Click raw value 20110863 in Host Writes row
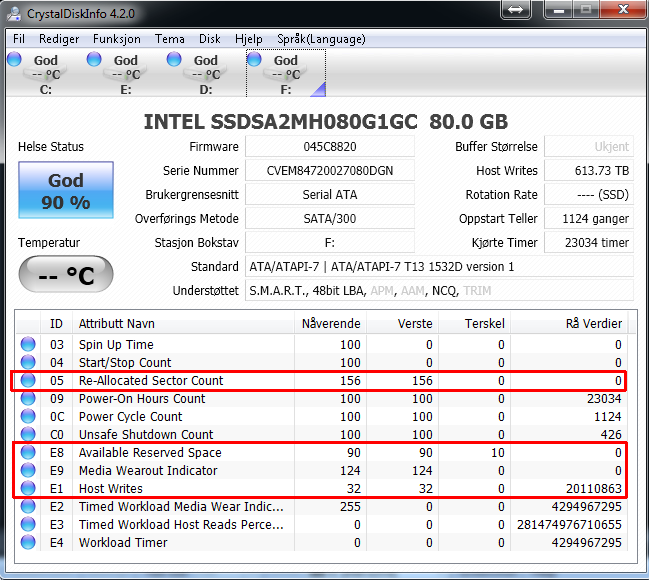Viewport: 649px width, 580px height. (594, 489)
